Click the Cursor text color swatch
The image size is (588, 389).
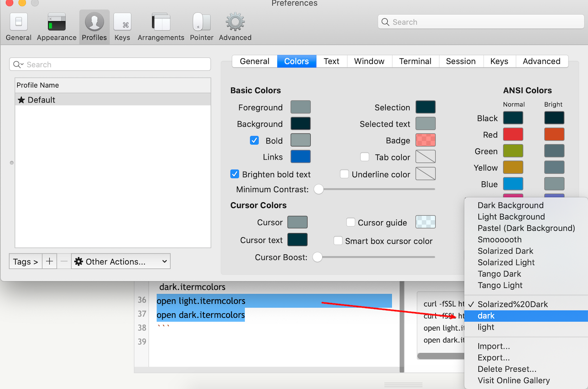coord(297,240)
